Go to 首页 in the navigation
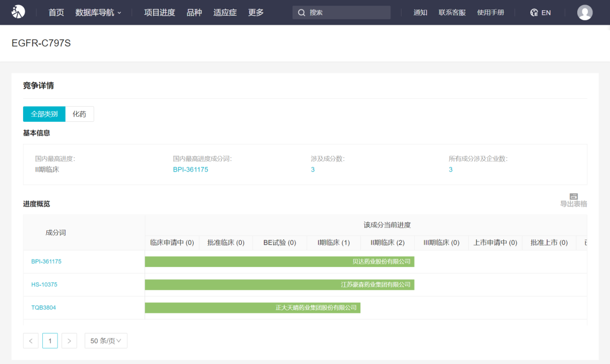Screen dimensions: 610x364 click(x=56, y=12)
